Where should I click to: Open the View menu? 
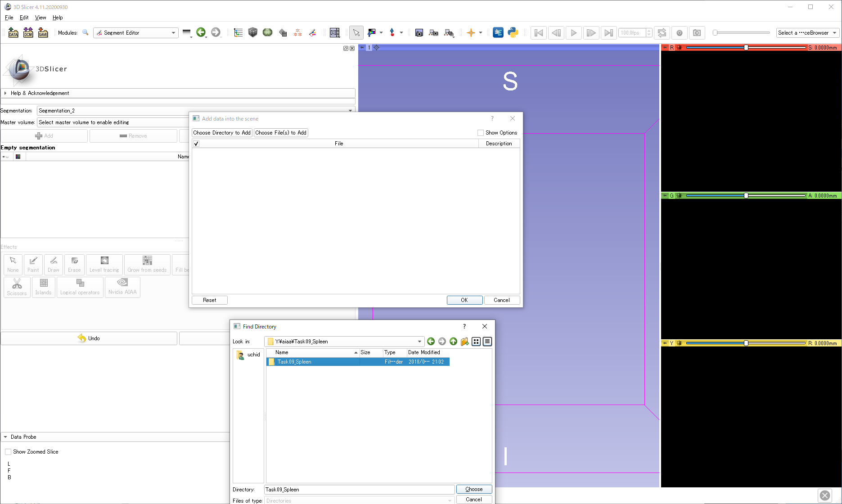point(41,18)
